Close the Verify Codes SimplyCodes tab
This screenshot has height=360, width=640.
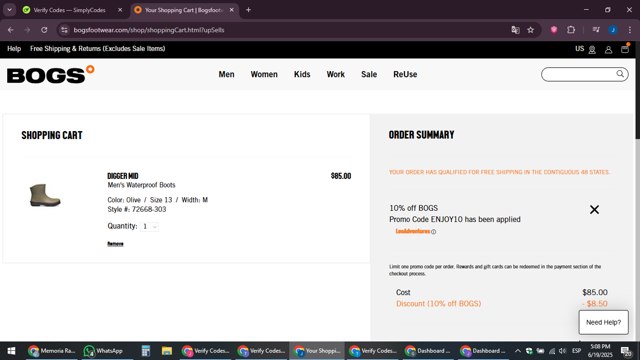click(120, 10)
